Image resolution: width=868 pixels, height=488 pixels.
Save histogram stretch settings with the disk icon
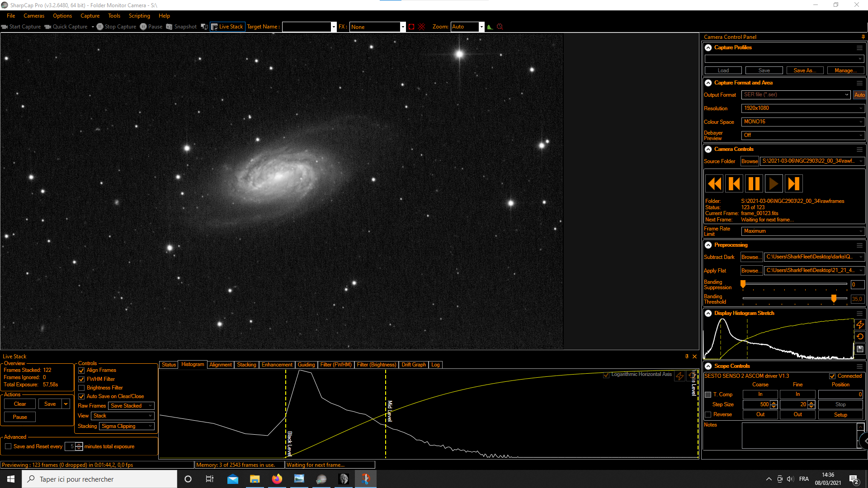click(x=860, y=349)
